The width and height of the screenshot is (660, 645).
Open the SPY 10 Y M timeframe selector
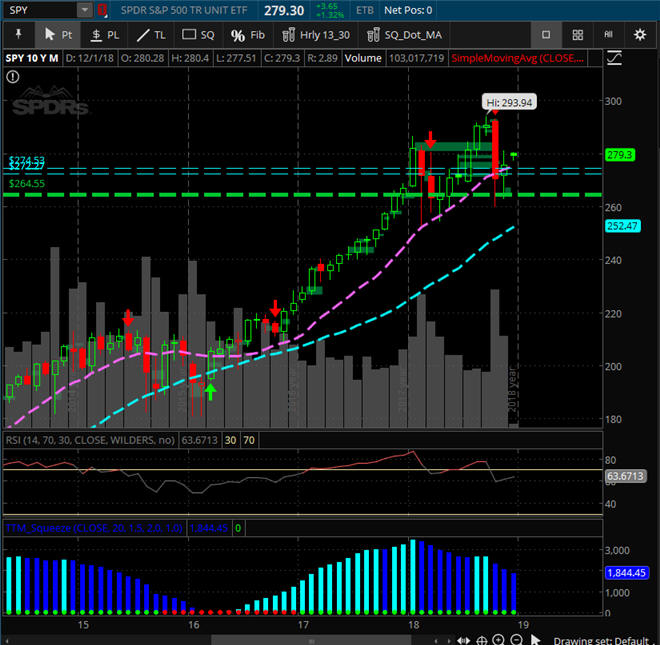pyautogui.click(x=33, y=59)
